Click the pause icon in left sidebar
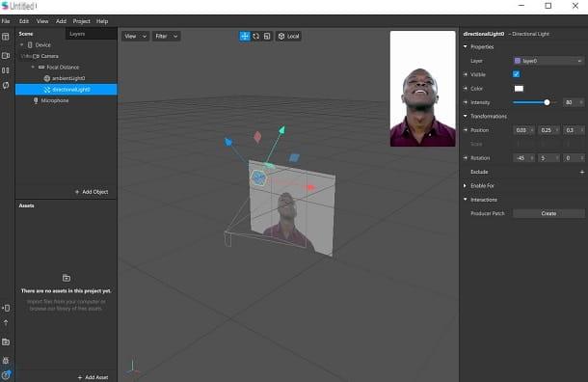Image resolution: width=588 pixels, height=382 pixels. (x=6, y=70)
